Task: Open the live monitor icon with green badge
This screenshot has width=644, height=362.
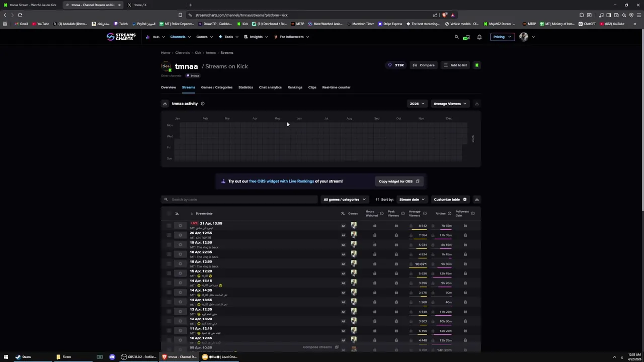Action: (x=467, y=37)
